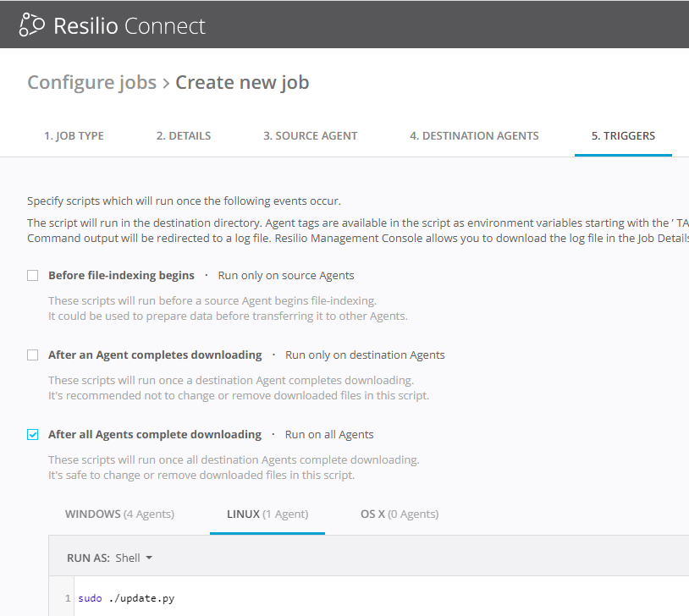Check After an Agent completes downloading
Image resolution: width=689 pixels, height=616 pixels.
pyautogui.click(x=33, y=355)
